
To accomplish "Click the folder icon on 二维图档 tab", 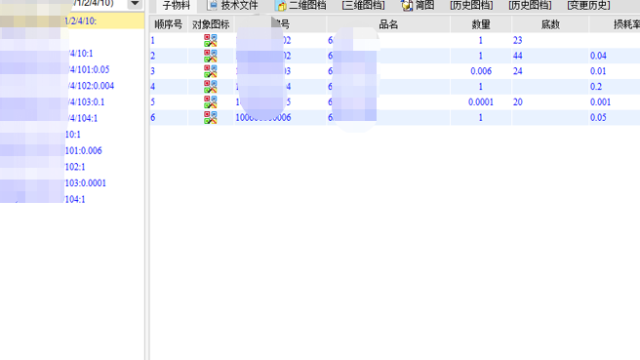I will (x=281, y=5).
